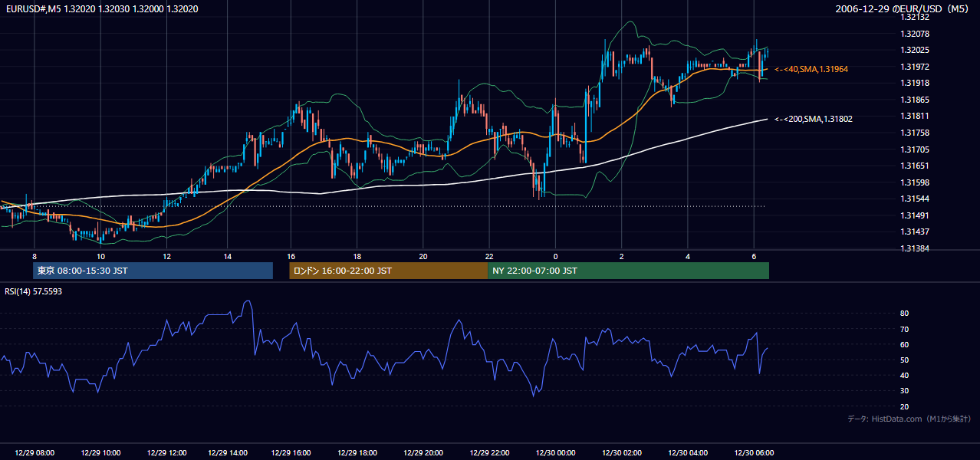The height and width of the screenshot is (460, 980).
Task: Click the bottom date label 12/30 00:00
Action: (554, 453)
